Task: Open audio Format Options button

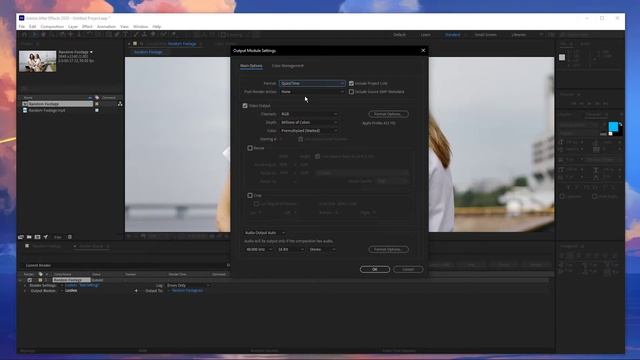Action: 388,249
